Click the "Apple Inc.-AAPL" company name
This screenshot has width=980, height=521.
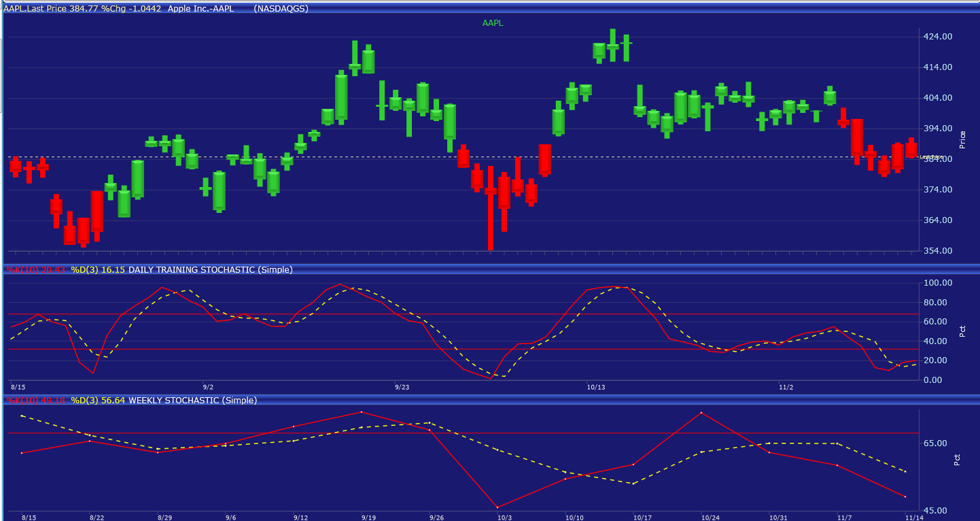202,10
